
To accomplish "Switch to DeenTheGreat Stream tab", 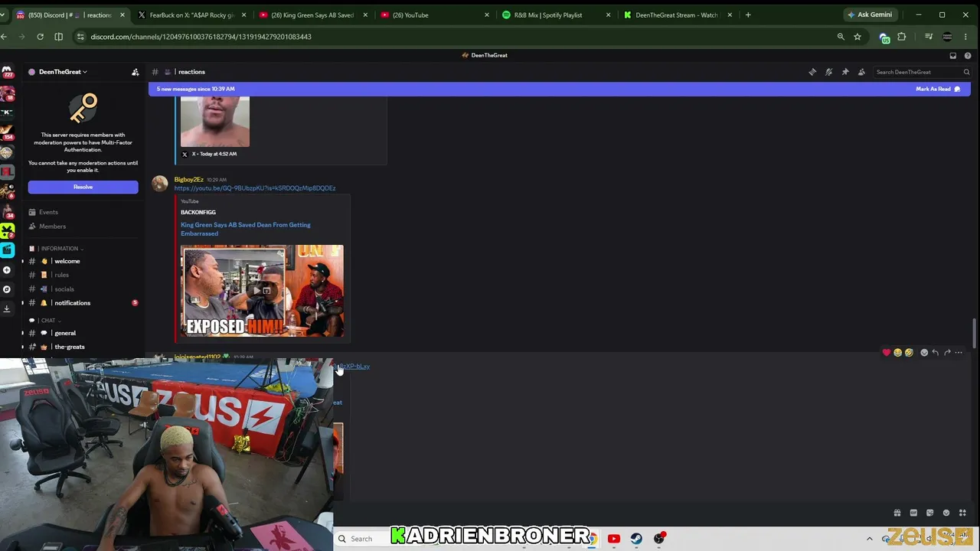I will [676, 15].
